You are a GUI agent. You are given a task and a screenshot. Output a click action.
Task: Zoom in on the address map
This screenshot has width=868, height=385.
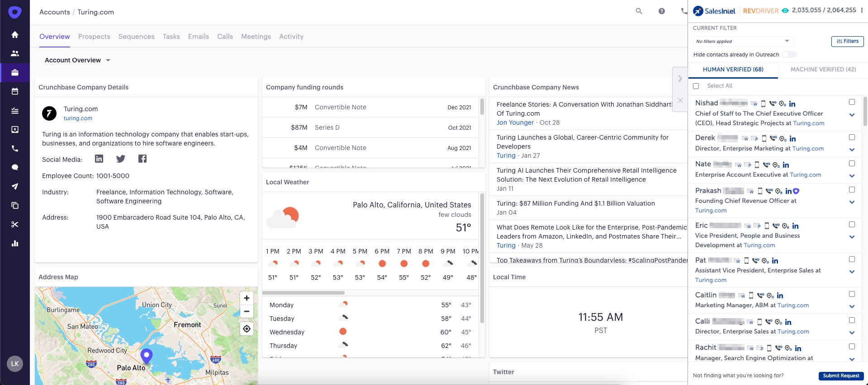pos(247,298)
